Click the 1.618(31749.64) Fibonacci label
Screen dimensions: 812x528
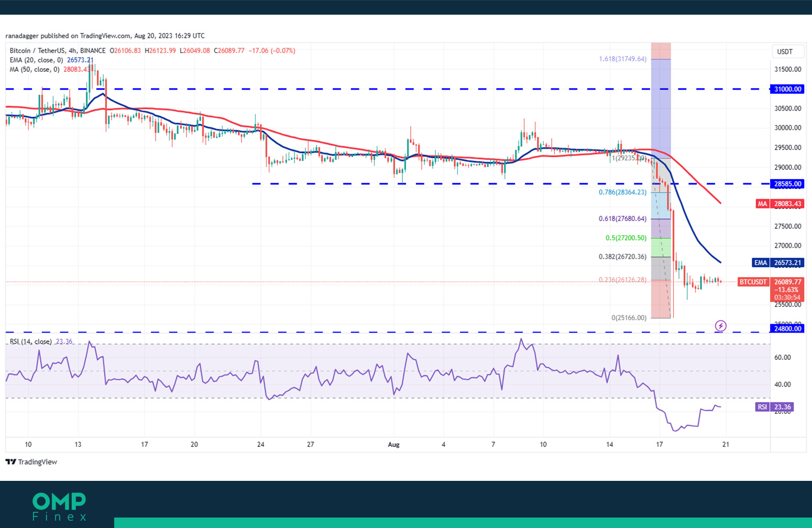[622, 59]
